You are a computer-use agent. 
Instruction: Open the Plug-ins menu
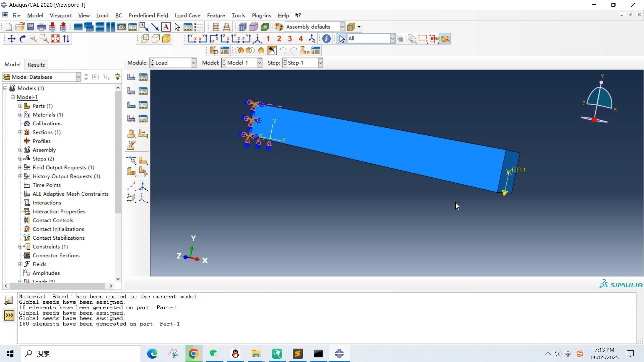pyautogui.click(x=261, y=15)
